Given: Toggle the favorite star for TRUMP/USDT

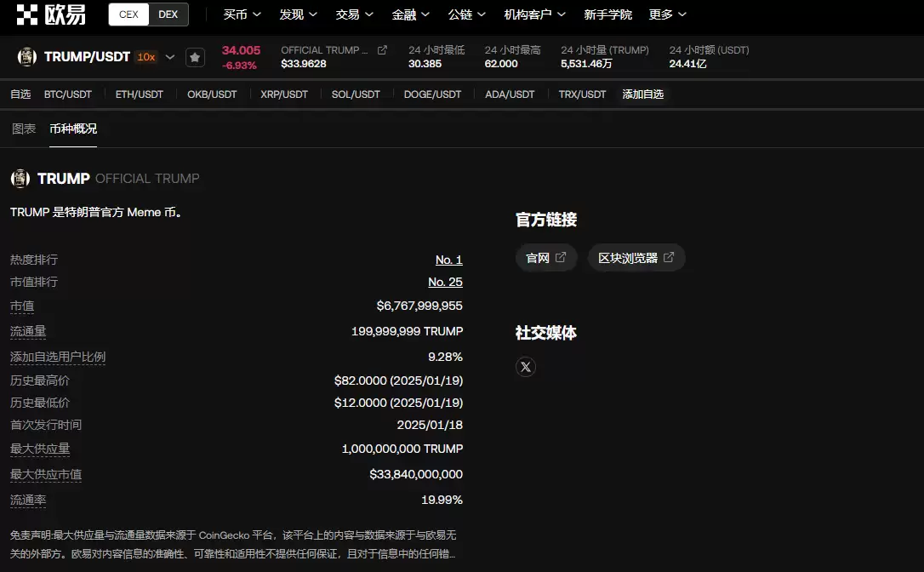Looking at the screenshot, I should [x=195, y=57].
